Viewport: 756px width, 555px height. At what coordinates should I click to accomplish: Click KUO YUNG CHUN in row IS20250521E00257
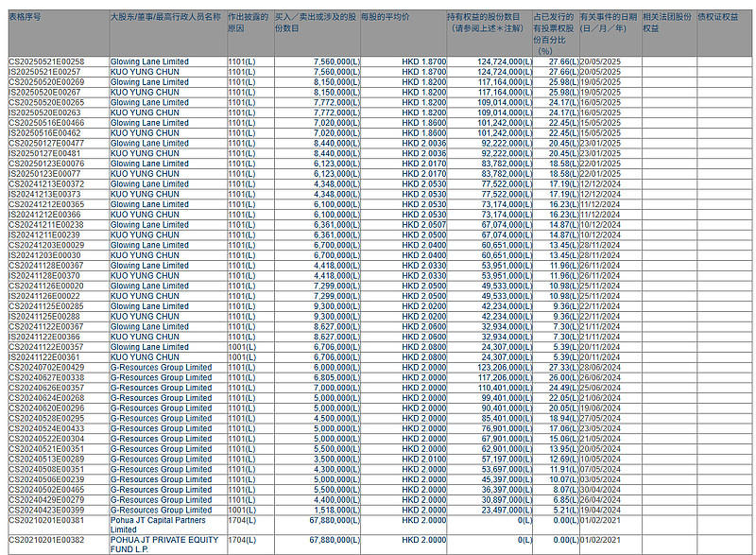pos(145,72)
